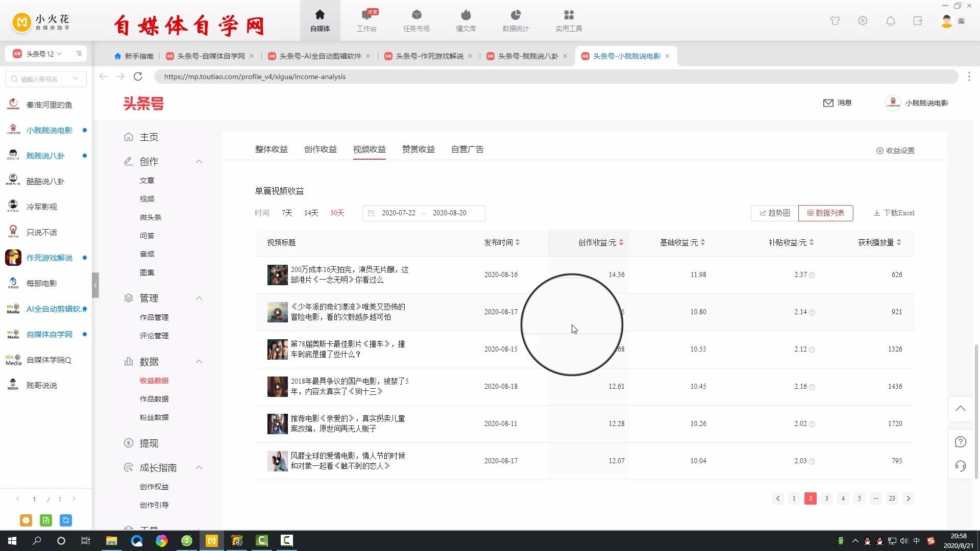Click the yellow icon at sidebar bottom
The width and height of the screenshot is (980, 551).
(x=26, y=520)
